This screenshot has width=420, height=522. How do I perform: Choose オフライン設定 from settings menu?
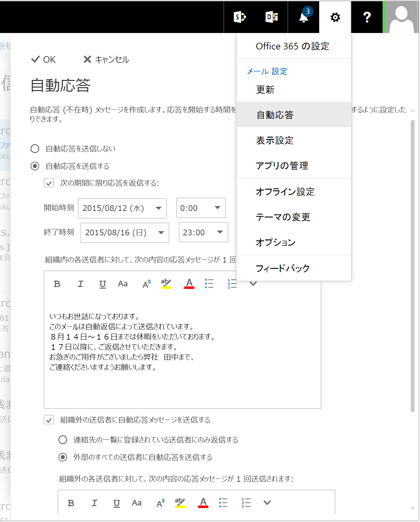point(294,192)
